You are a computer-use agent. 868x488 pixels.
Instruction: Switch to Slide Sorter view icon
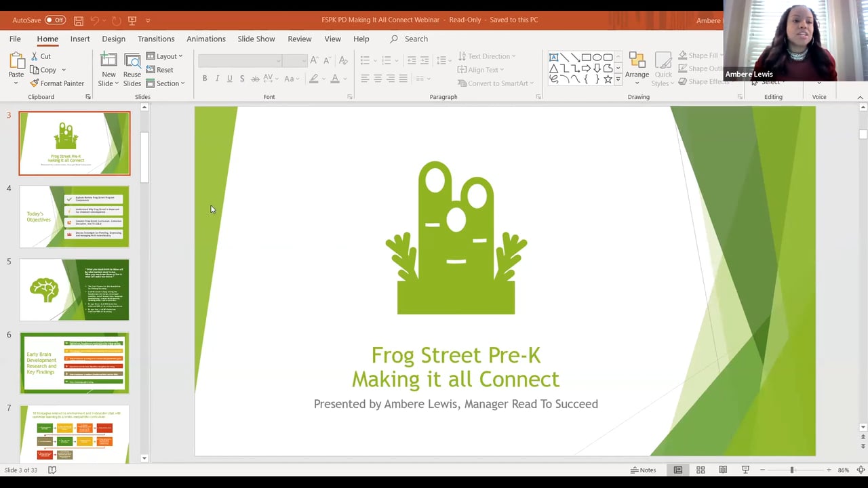click(701, 470)
